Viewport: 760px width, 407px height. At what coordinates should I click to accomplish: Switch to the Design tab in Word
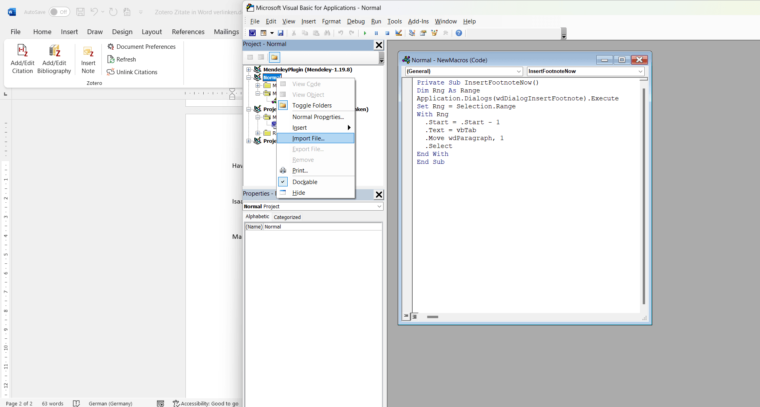pos(122,31)
